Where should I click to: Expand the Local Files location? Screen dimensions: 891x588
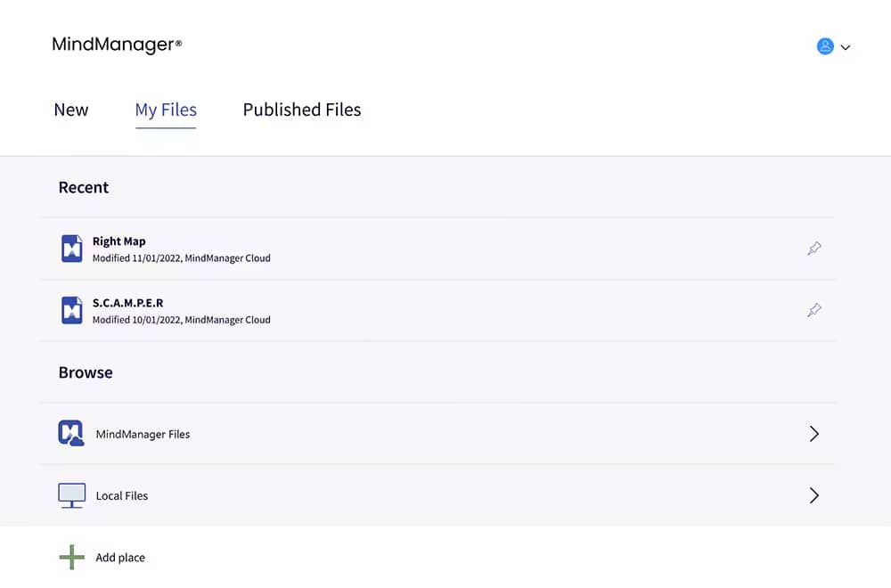pyautogui.click(x=813, y=495)
